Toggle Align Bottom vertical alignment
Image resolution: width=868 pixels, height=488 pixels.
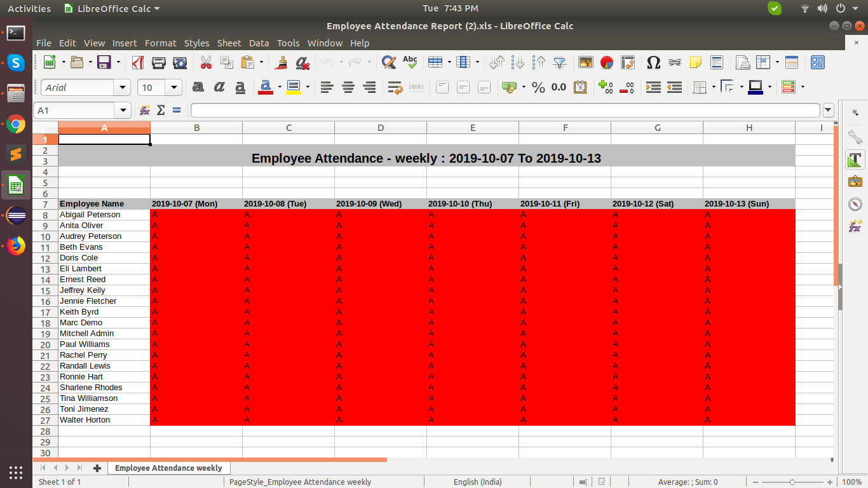click(484, 87)
